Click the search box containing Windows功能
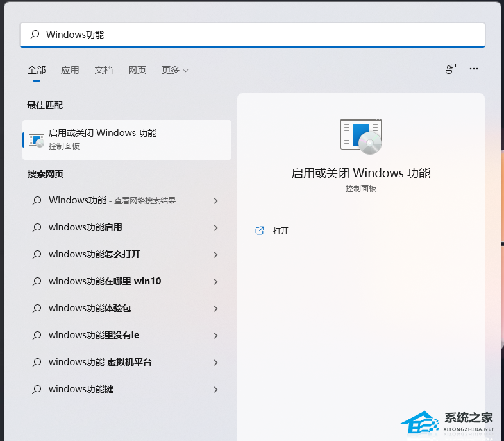Screen dimensions: 504x441 pos(253,35)
